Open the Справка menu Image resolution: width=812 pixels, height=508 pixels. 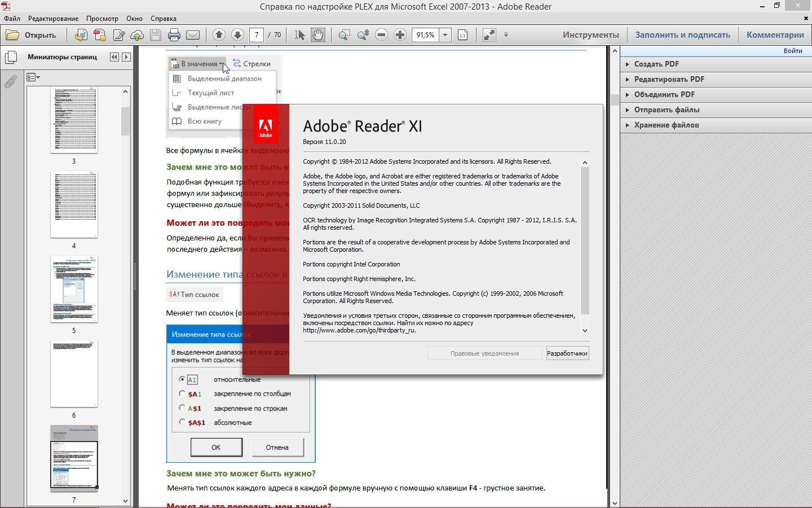pyautogui.click(x=164, y=19)
